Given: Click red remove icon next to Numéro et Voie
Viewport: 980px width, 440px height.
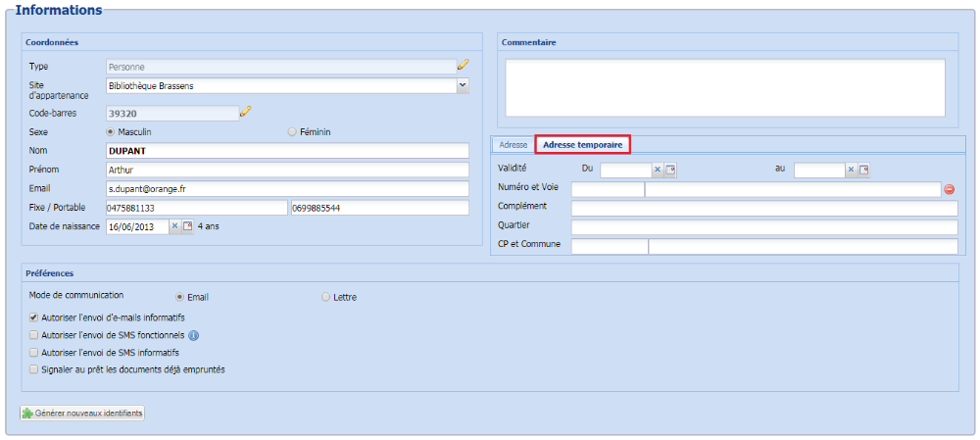Looking at the screenshot, I should pos(949,189).
